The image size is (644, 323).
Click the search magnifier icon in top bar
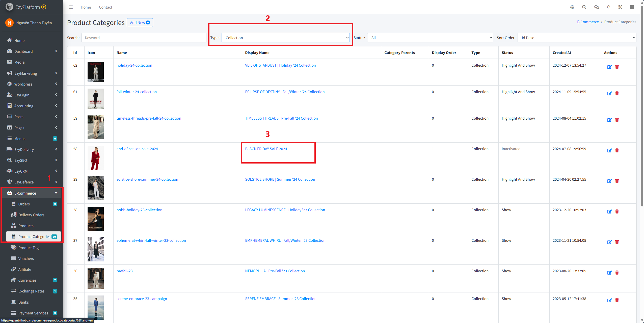click(584, 7)
